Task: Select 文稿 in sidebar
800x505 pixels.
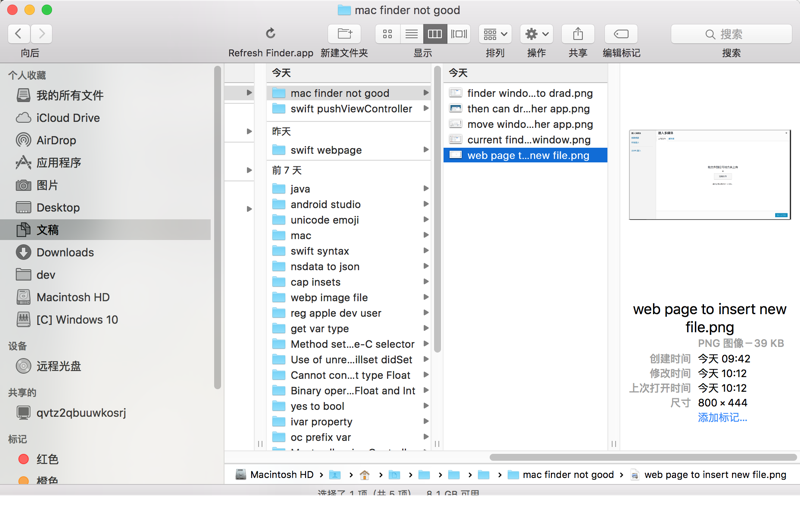Action: [106, 230]
